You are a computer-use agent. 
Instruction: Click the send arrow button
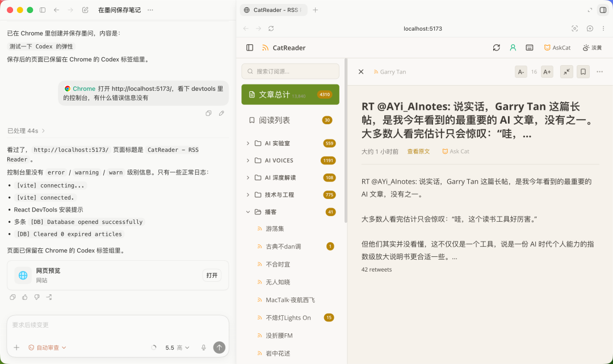coord(219,348)
